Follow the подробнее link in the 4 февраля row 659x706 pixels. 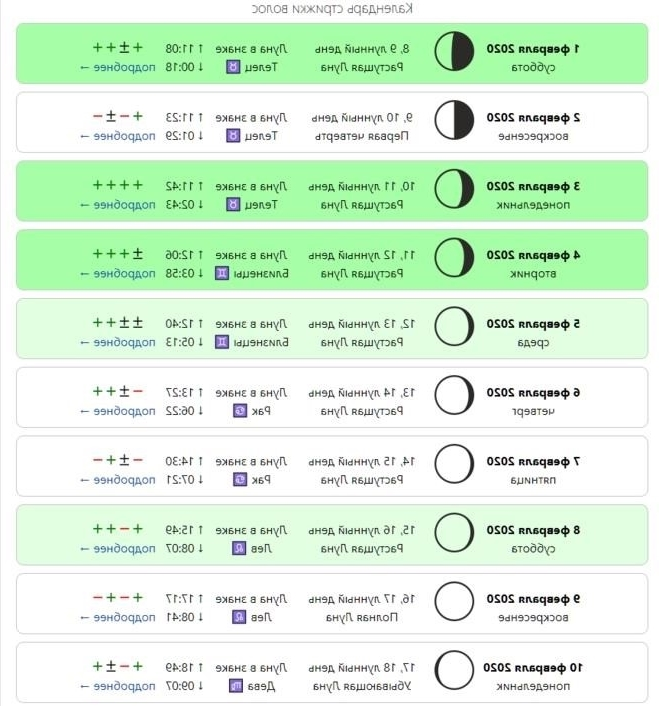click(x=118, y=274)
